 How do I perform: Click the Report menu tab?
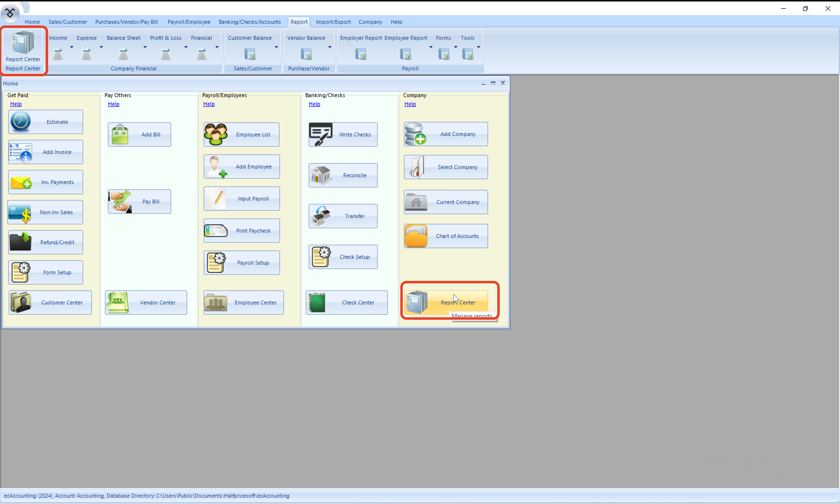click(298, 22)
